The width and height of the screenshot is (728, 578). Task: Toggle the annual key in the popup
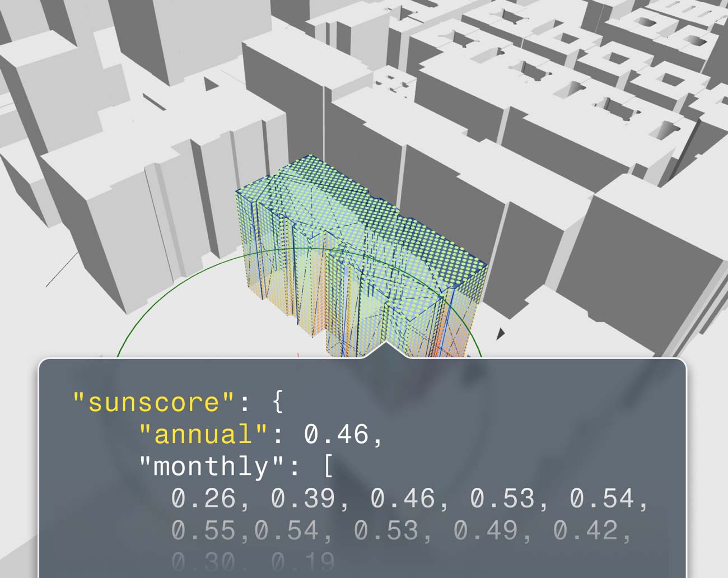193,435
